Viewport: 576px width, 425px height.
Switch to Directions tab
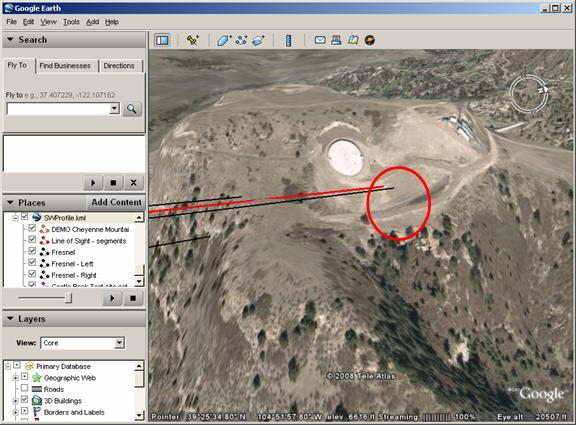[119, 66]
